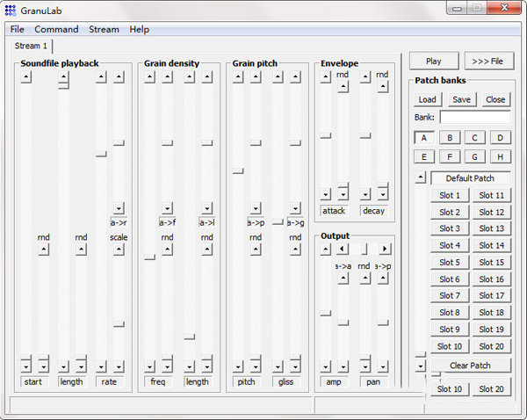Select patch bank E
This screenshot has height=420, width=527.
click(x=424, y=156)
